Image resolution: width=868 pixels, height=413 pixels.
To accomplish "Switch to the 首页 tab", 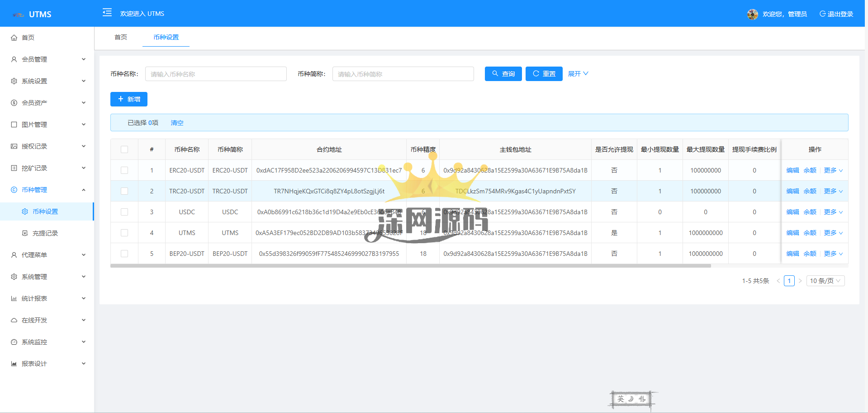I will pos(121,37).
